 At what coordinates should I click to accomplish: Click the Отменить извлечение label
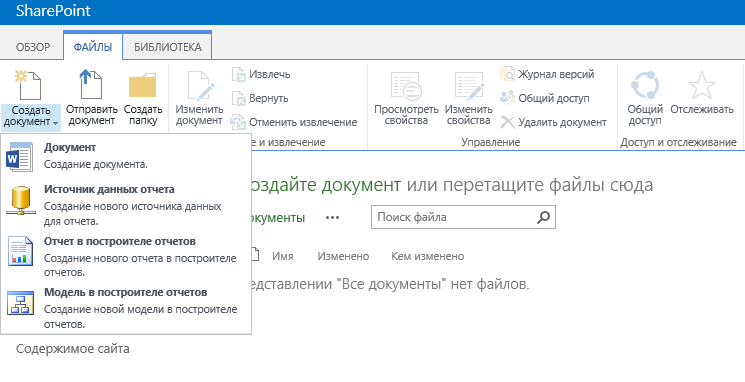pos(303,122)
